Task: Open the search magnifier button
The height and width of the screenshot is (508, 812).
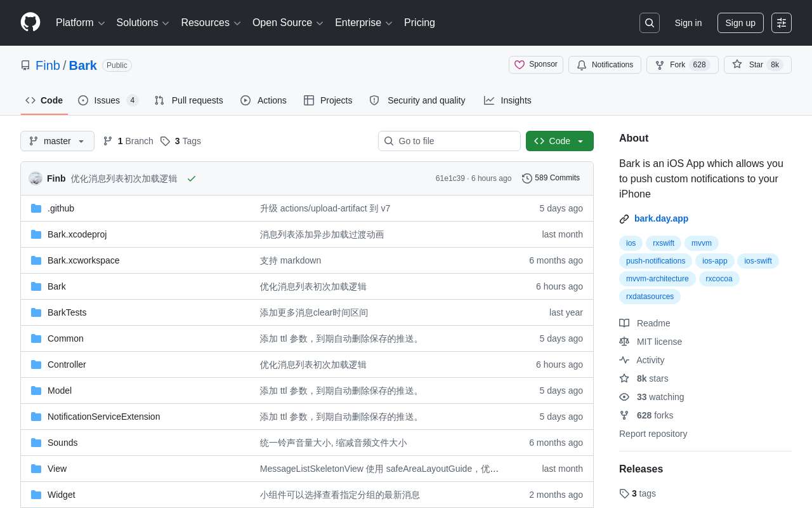Action: [x=650, y=23]
